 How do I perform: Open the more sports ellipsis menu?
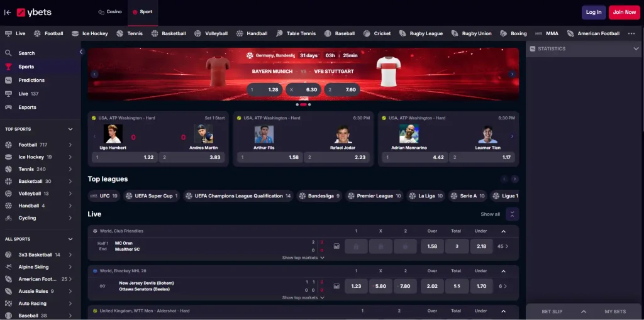click(631, 34)
